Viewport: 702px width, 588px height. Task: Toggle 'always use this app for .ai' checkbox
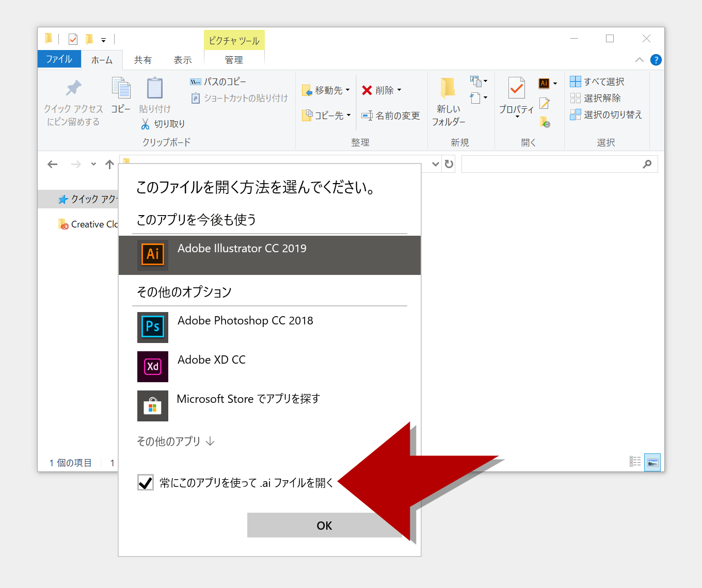click(x=146, y=482)
